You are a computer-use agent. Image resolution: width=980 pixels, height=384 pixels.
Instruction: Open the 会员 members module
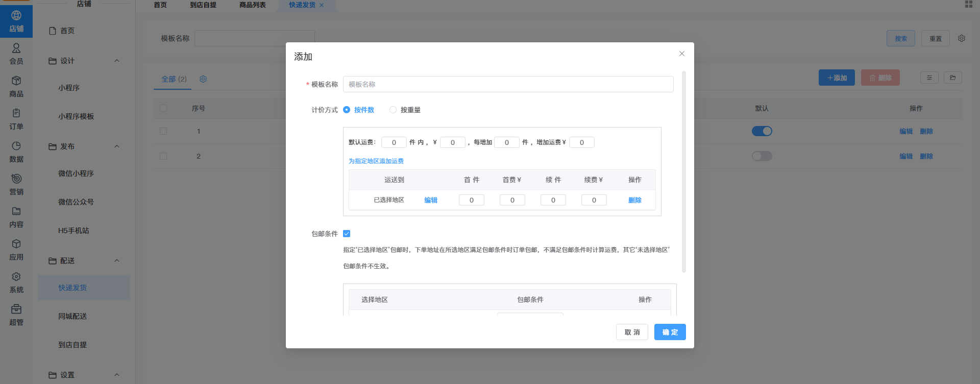click(16, 54)
